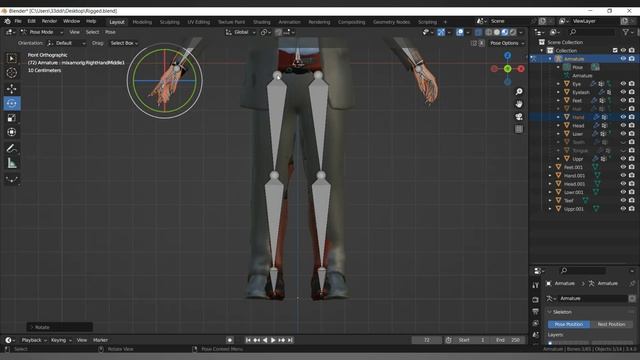Click the zoom viewport magnifier icon
This screenshot has height=360, width=640.
[x=519, y=91]
